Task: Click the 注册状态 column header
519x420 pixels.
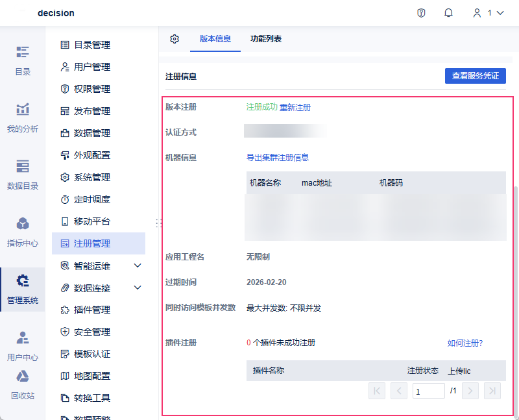Action: (423, 371)
